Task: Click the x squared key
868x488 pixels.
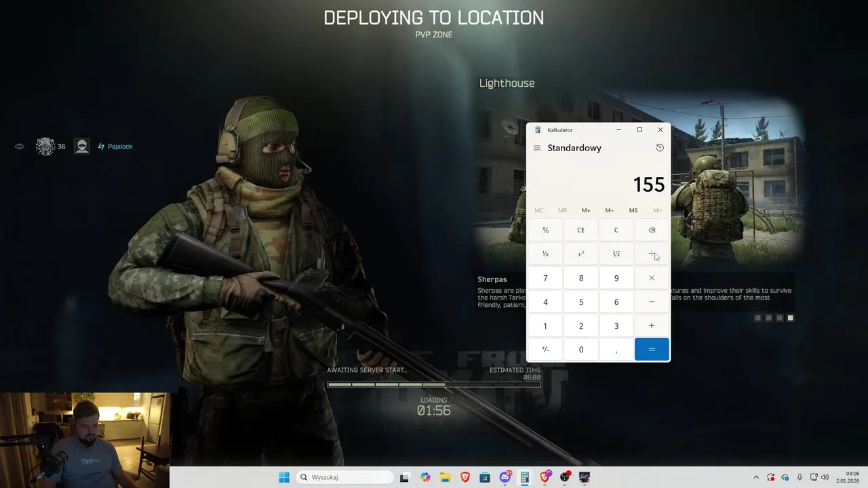Action: [x=580, y=254]
